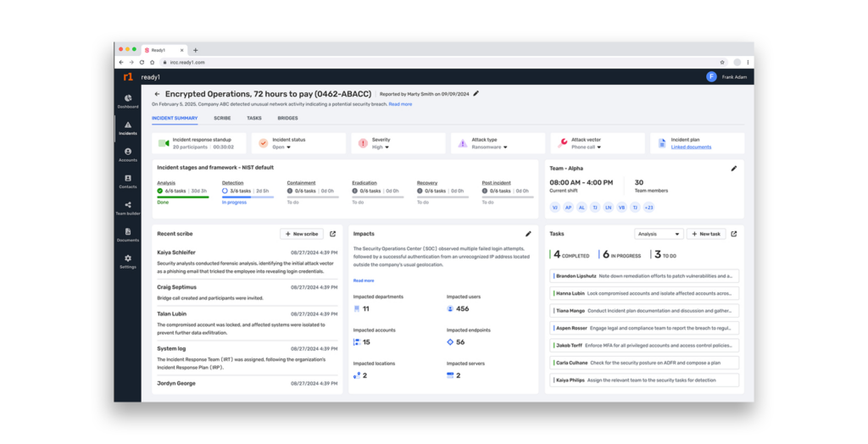Edit incident title with pencil icon
Image resolution: width=868 pixels, height=444 pixels.
coord(476,93)
